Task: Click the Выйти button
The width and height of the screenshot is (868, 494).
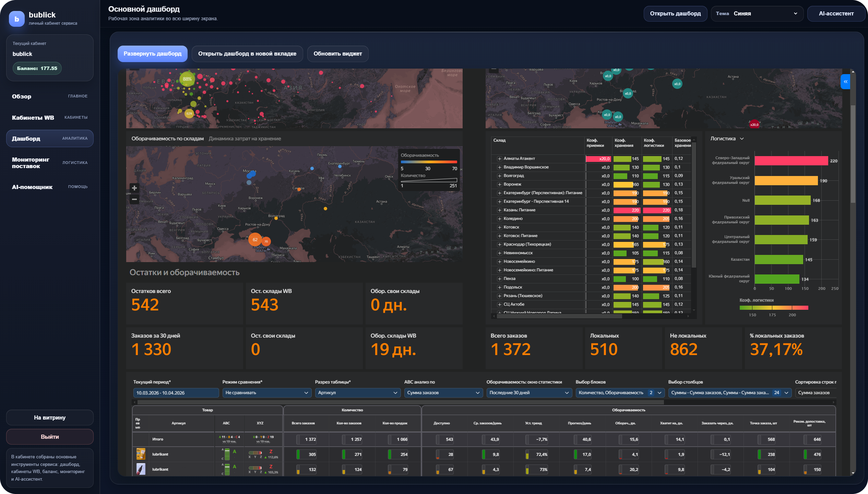Action: (x=50, y=437)
